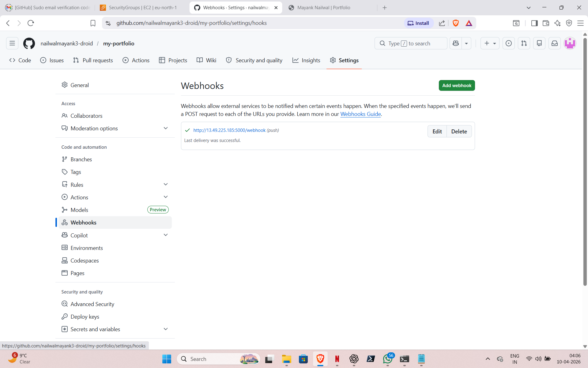This screenshot has width=588, height=368.
Task: Click user avatar profile picture
Action: [570, 43]
